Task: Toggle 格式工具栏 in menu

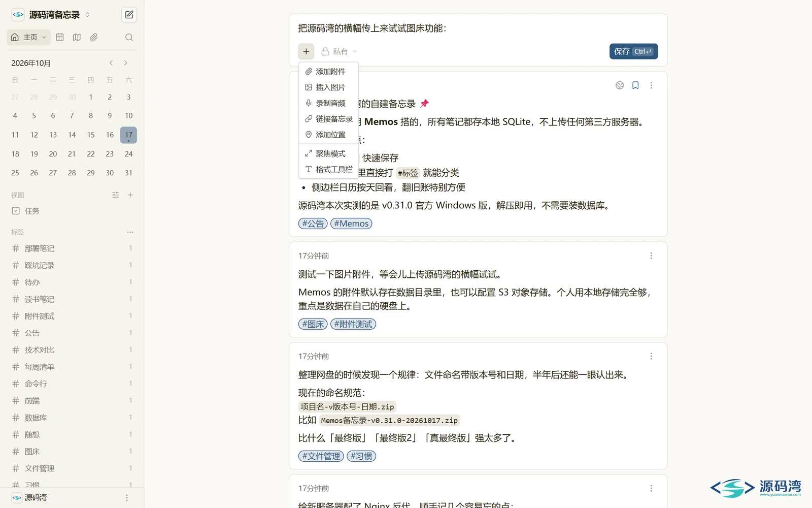Action: (x=329, y=169)
